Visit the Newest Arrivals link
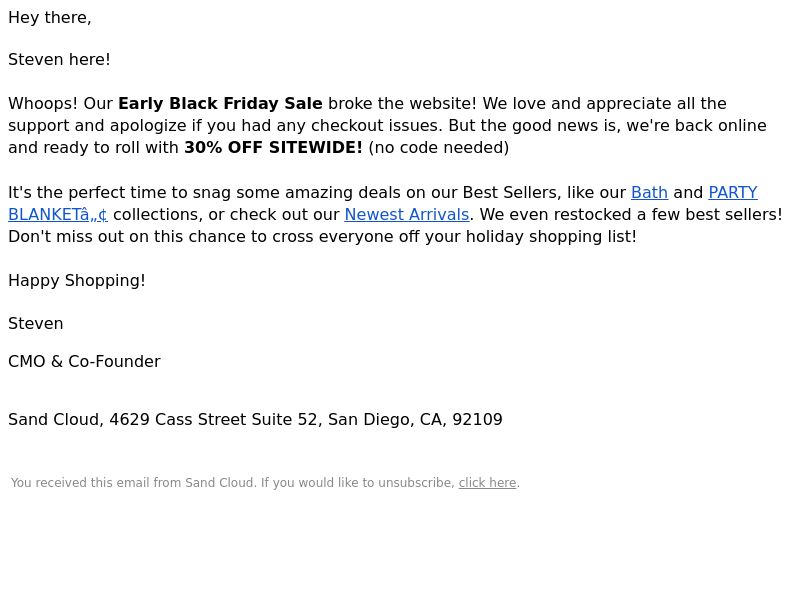800x600 pixels. click(407, 215)
